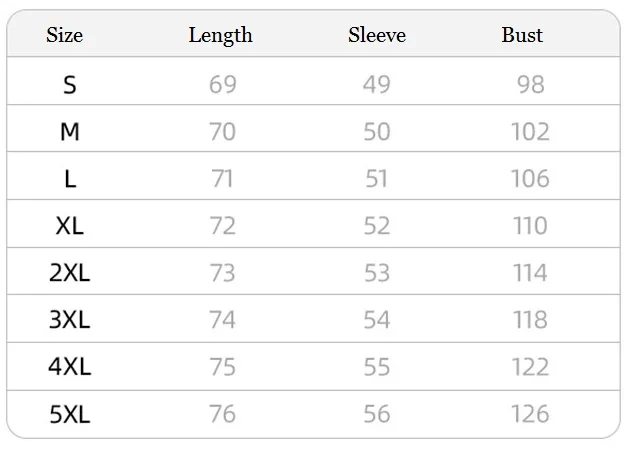Click bust value 122 in 4XL row
Viewport: 631px width, 450px height.
coord(530,367)
